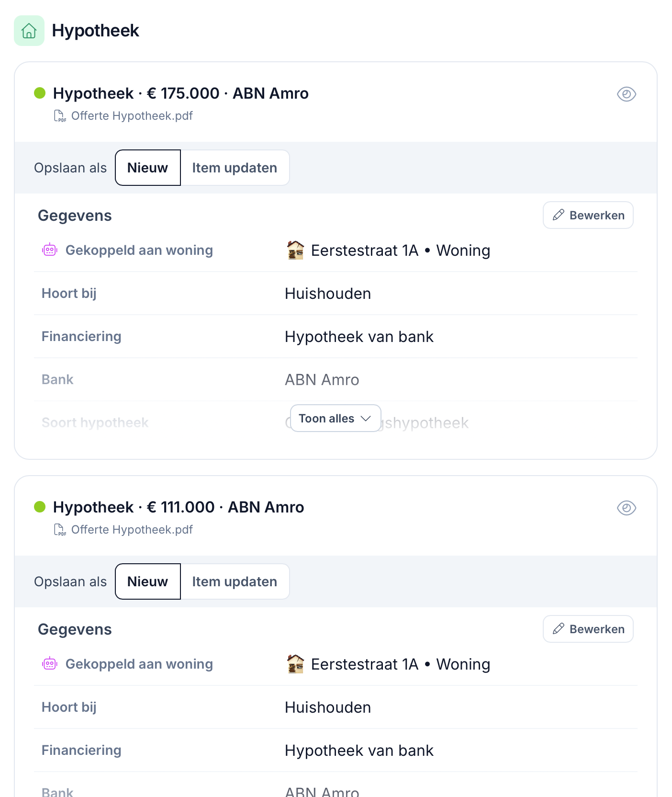Select Nieuw option in first card

coord(148,168)
